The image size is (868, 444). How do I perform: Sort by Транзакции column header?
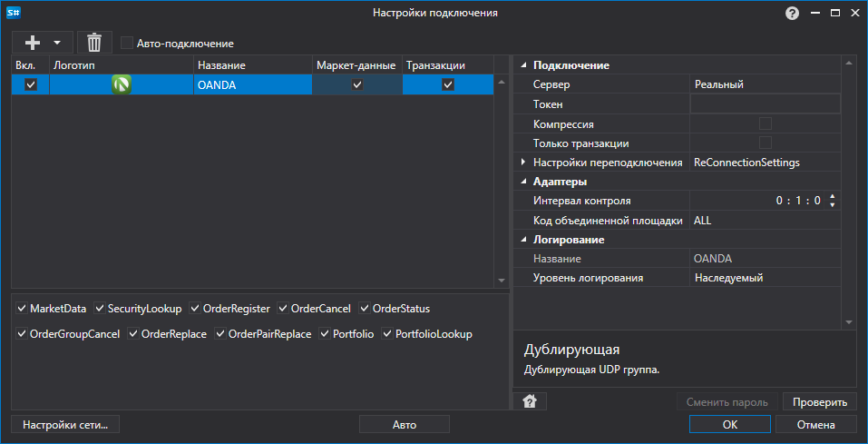coord(448,65)
